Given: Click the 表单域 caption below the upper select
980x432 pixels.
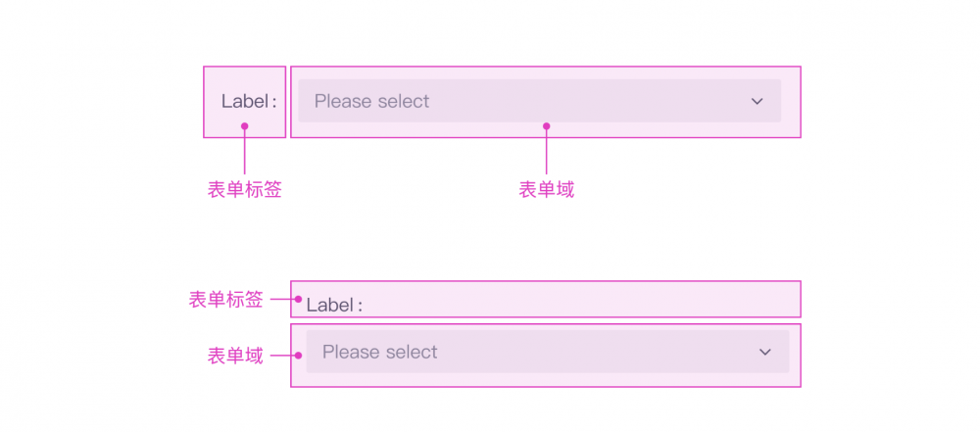Looking at the screenshot, I should [x=546, y=190].
